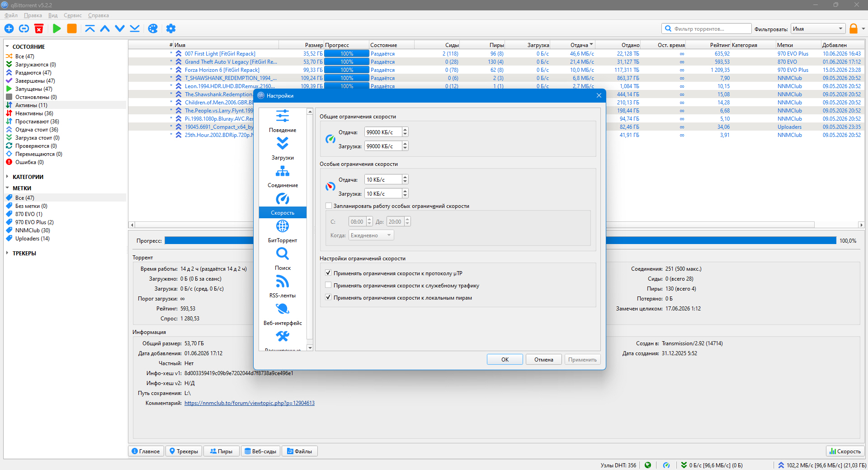Open the Загрузки settings section

(283, 148)
